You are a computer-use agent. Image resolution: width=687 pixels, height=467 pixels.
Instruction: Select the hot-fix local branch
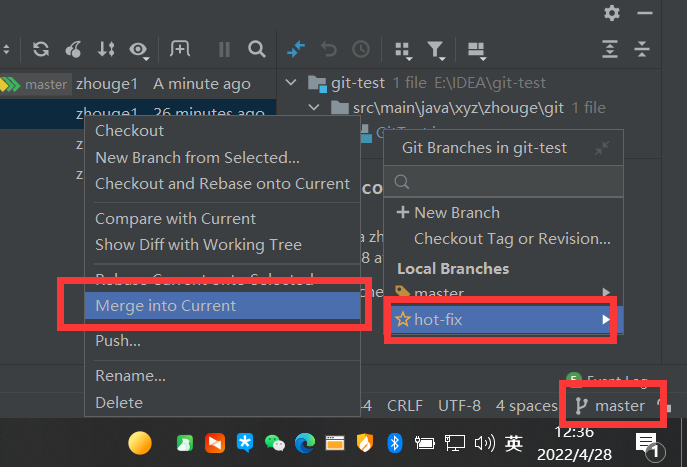(x=503, y=320)
